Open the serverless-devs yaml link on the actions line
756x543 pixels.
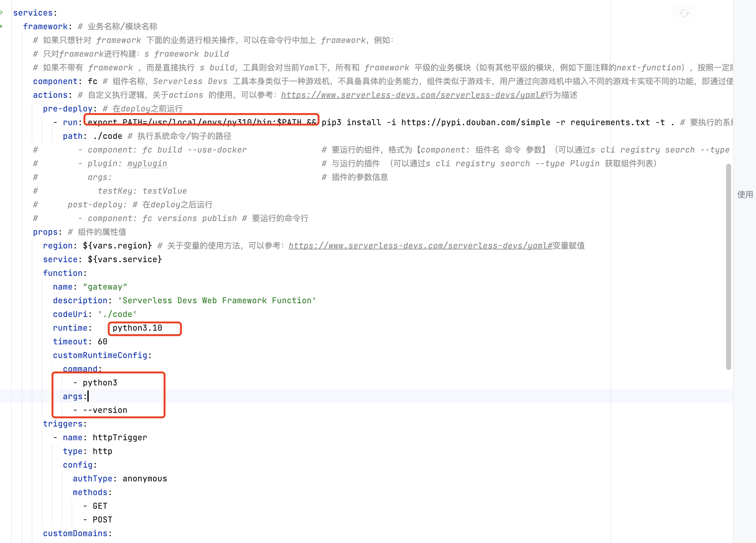(x=413, y=95)
